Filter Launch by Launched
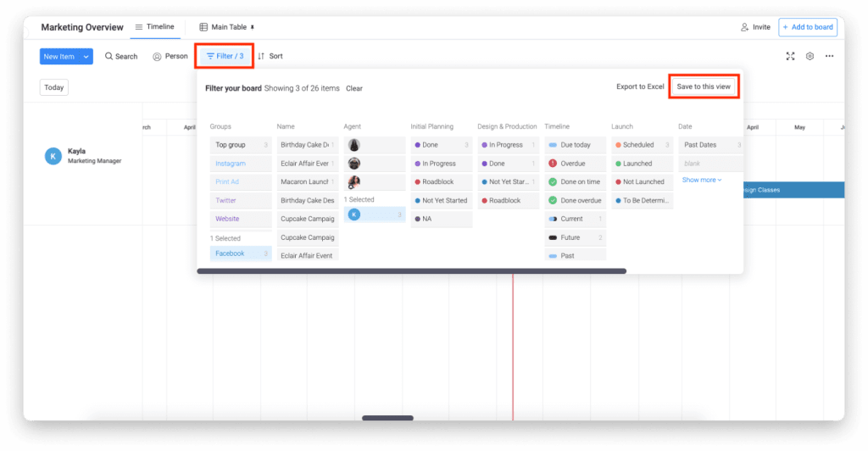Image resolution: width=868 pixels, height=451 pixels. click(643, 164)
